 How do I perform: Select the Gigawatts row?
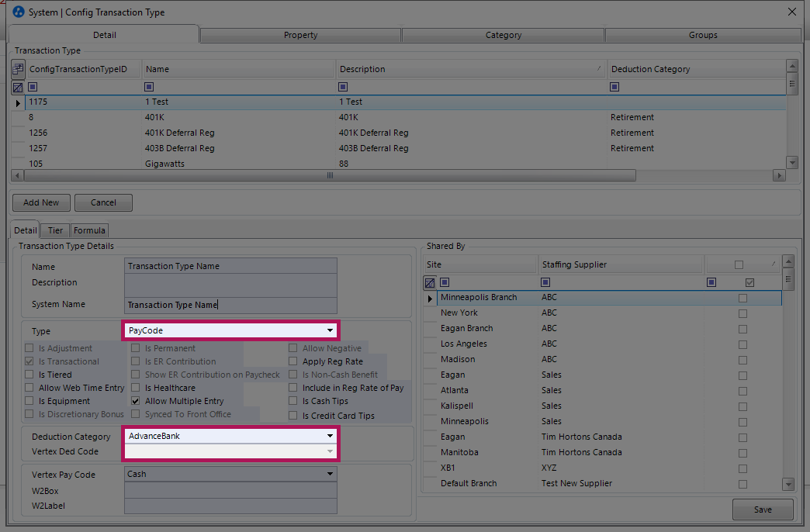point(406,163)
